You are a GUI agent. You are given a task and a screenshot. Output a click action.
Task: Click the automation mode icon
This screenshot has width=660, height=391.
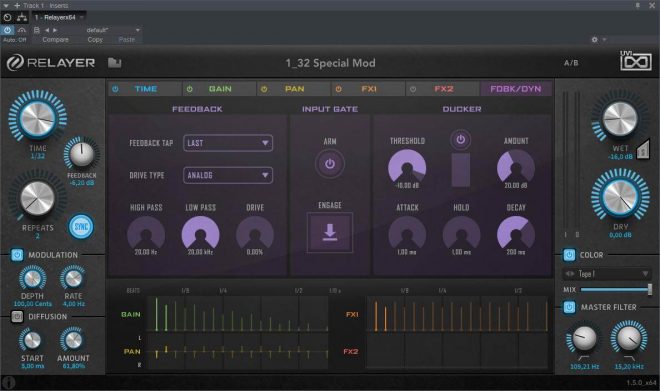point(22,30)
